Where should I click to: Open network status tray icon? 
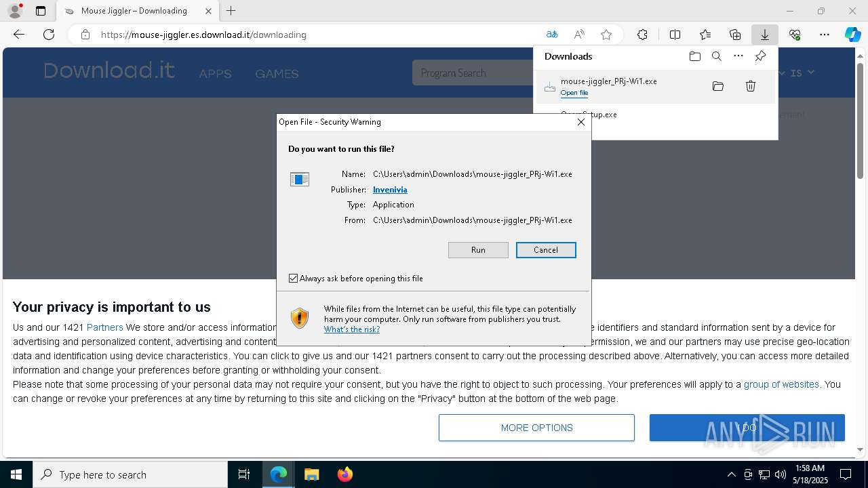(x=764, y=474)
